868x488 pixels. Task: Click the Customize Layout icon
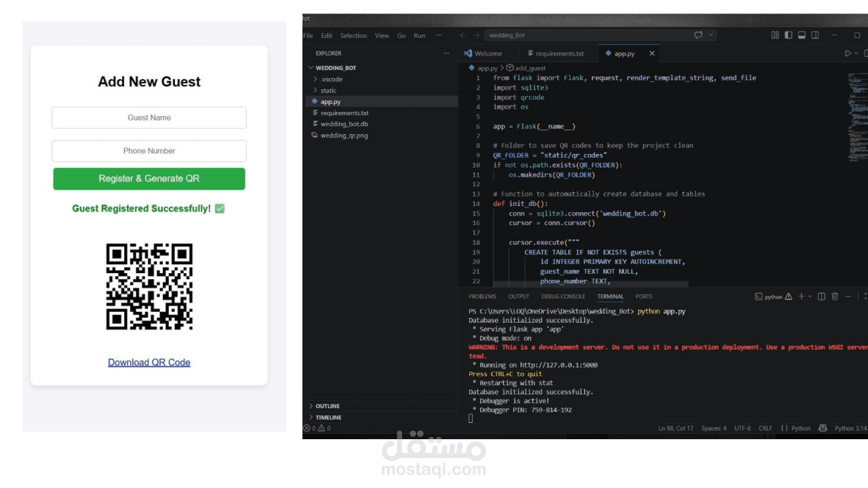[775, 35]
